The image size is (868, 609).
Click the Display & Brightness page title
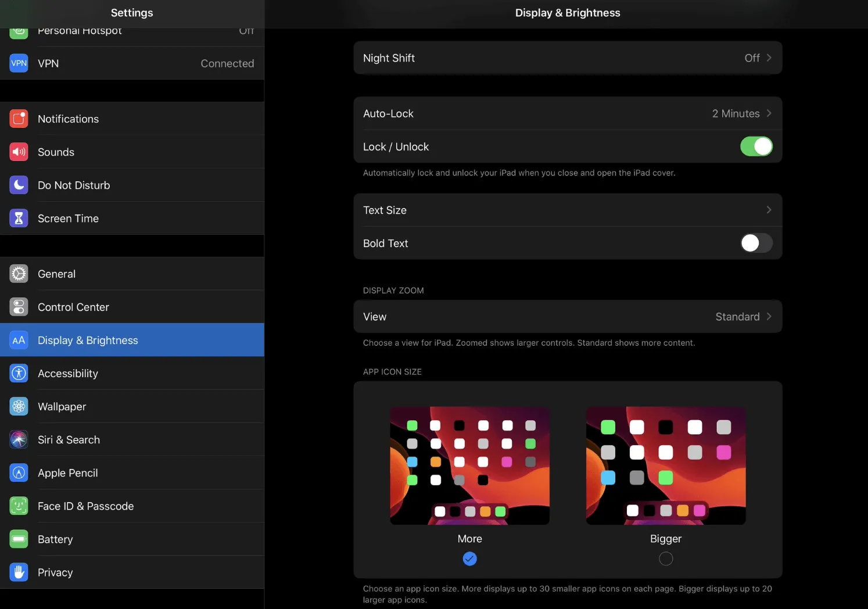click(x=568, y=13)
